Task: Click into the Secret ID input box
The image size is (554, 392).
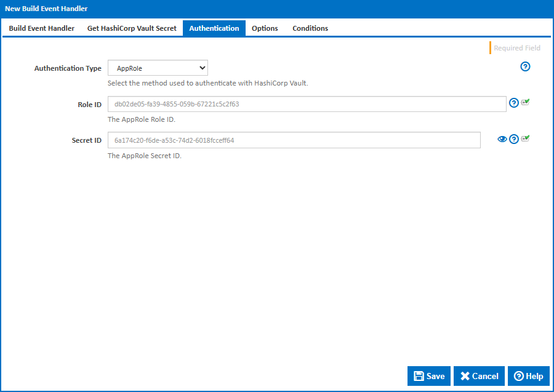Action: click(294, 140)
